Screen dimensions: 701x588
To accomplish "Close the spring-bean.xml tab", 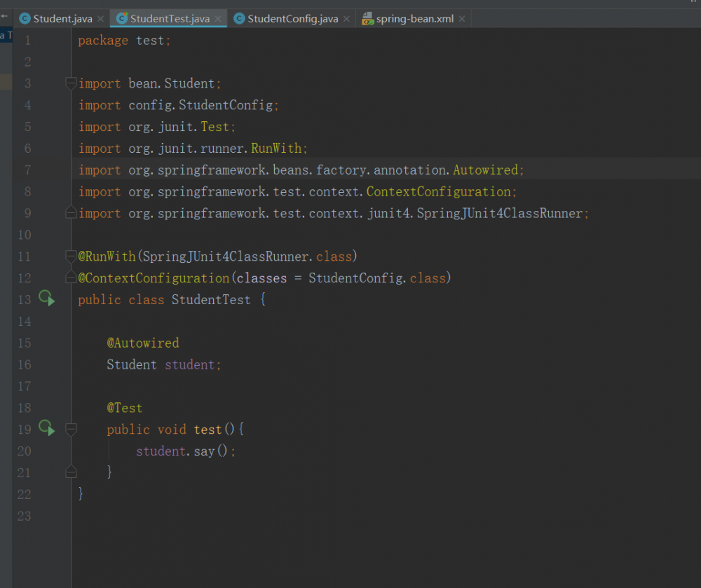I will (462, 19).
